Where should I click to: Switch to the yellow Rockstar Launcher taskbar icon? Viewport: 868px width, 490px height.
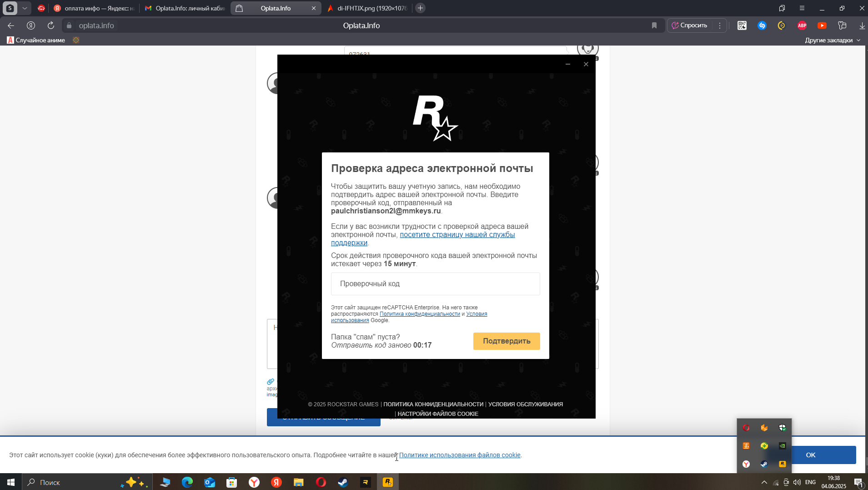tap(388, 482)
